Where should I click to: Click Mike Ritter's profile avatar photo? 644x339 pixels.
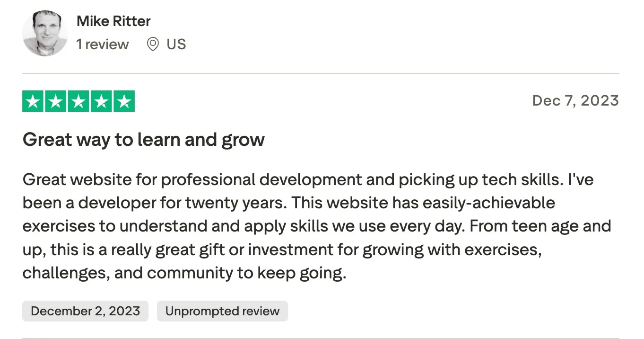45,33
